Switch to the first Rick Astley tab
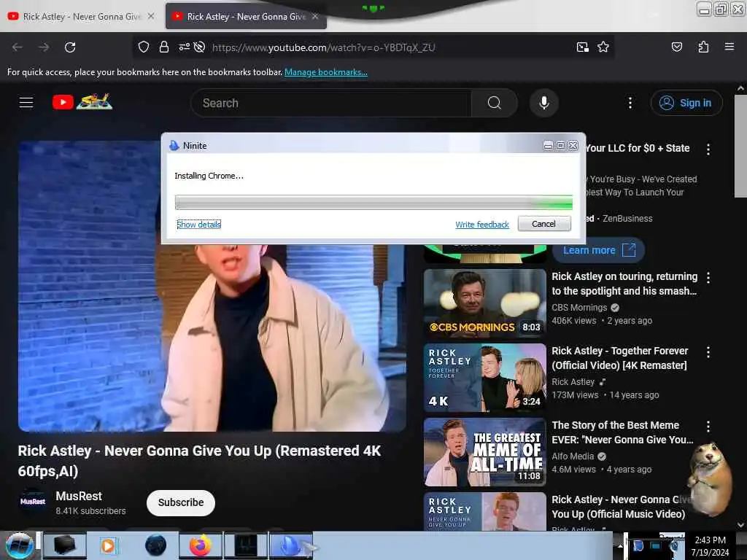This screenshot has width=747, height=560. [x=81, y=16]
